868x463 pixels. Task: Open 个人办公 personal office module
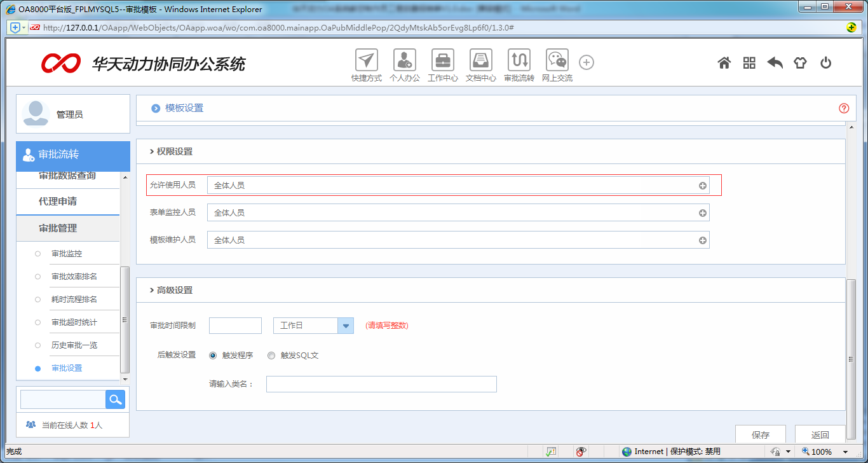click(x=404, y=62)
